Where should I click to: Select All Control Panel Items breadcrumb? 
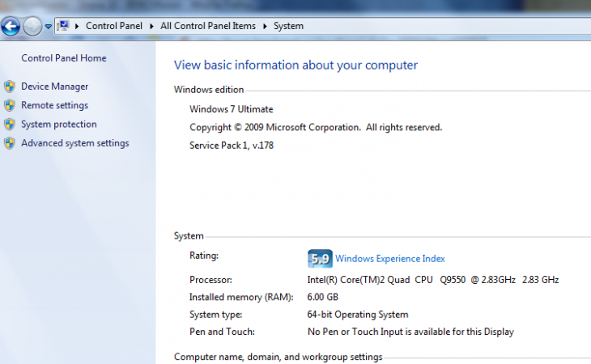(208, 26)
